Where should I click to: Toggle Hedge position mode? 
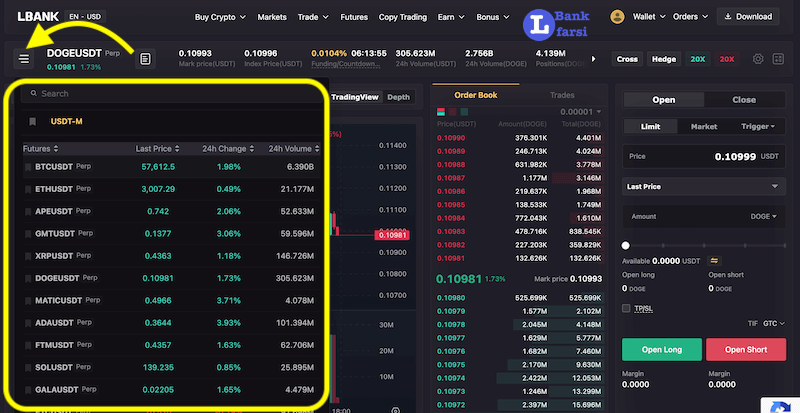(x=663, y=59)
